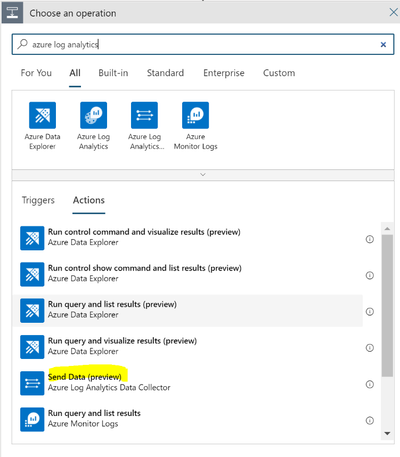Show info for Run control command and visualize results
Viewport: 400px width, 457px height.
370,239
